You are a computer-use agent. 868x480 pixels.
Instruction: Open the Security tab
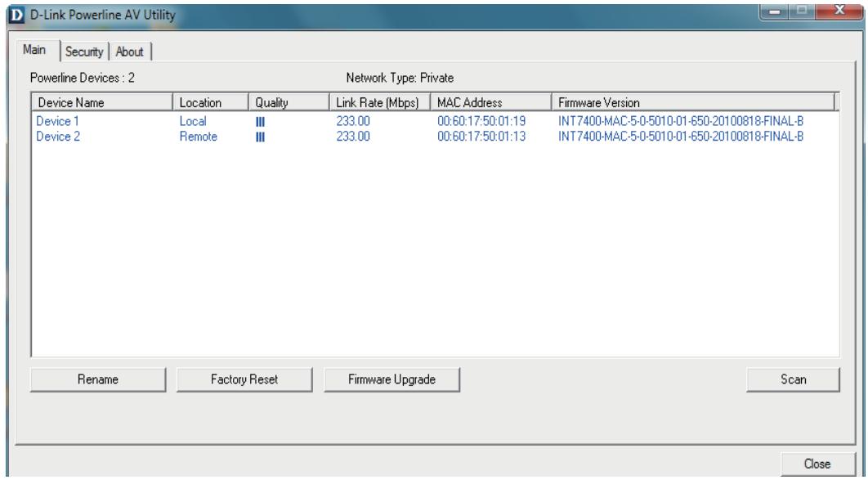pos(84,52)
